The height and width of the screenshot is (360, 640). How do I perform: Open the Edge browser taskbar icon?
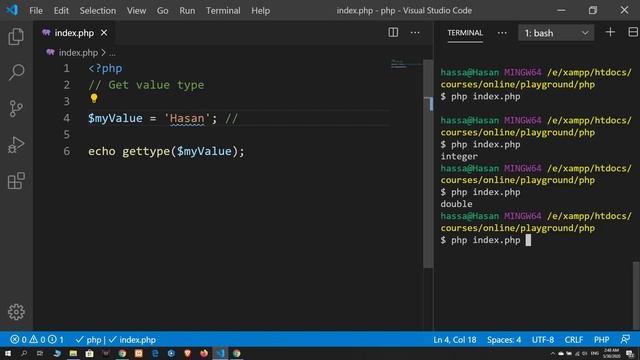click(155, 353)
